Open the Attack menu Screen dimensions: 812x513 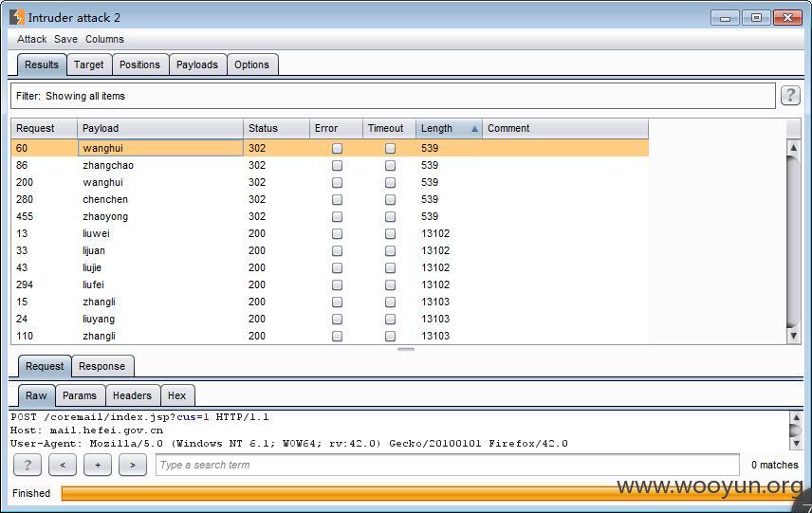[31, 39]
